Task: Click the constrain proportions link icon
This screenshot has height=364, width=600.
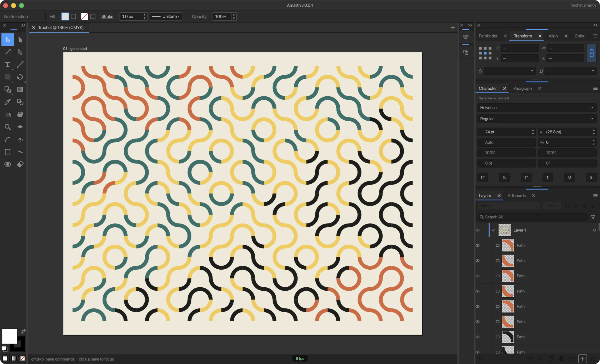Action: tap(591, 53)
